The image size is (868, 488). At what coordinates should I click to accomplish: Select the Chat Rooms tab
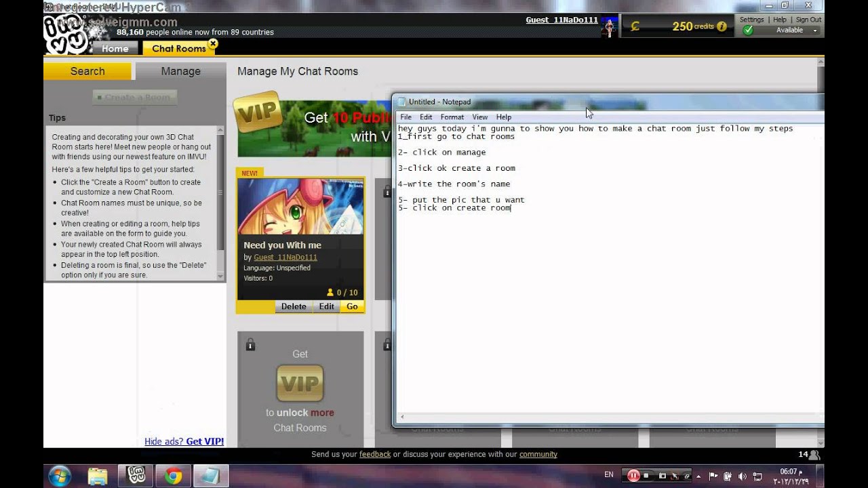click(x=178, y=48)
